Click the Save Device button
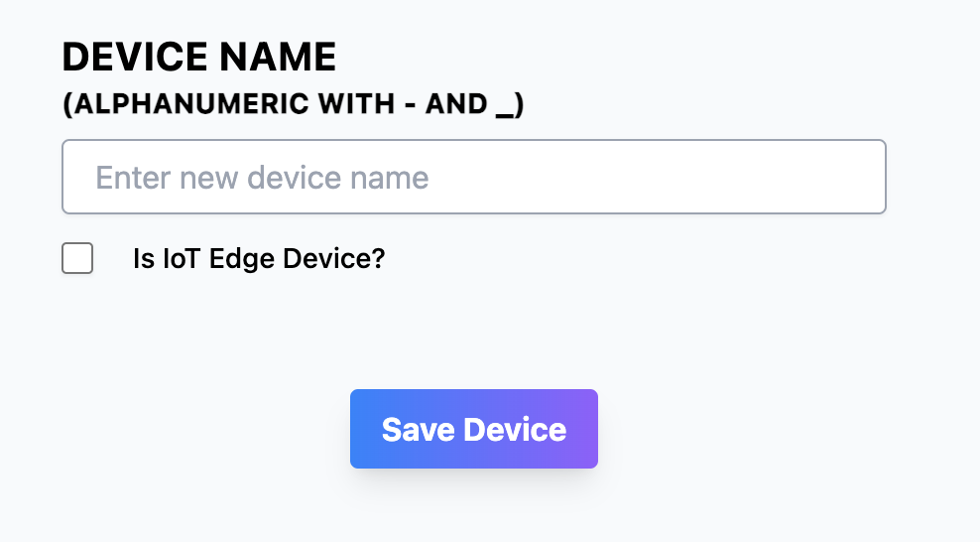Screen dimensions: 980x542 click(x=474, y=429)
